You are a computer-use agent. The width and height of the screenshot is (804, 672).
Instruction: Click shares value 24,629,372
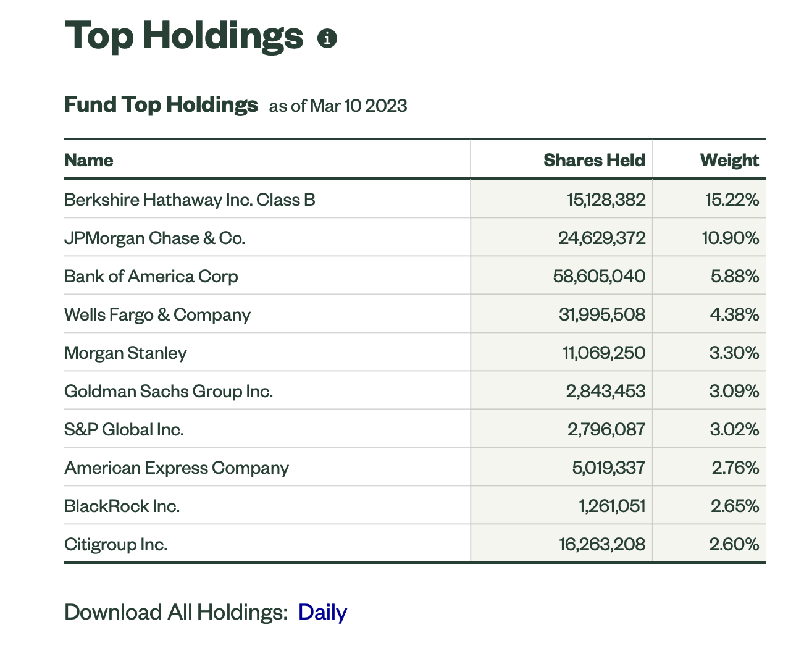pos(601,238)
